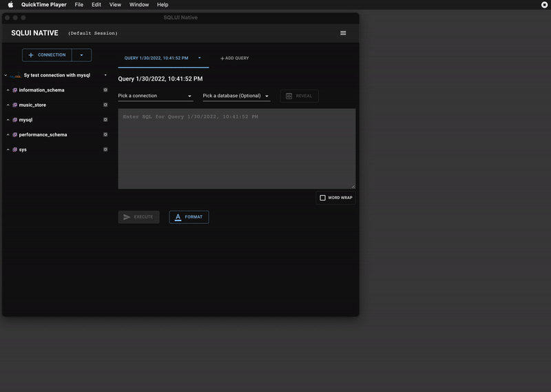Open the Edit menu
This screenshot has width=551, height=392.
96,5
